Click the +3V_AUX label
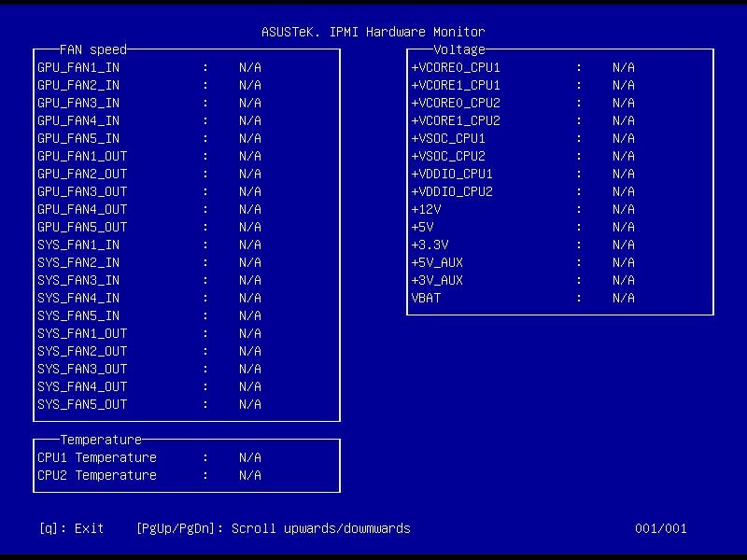This screenshot has width=747, height=560. (437, 280)
